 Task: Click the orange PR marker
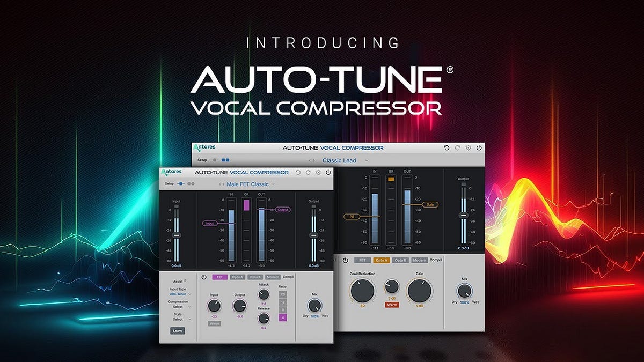tap(351, 217)
